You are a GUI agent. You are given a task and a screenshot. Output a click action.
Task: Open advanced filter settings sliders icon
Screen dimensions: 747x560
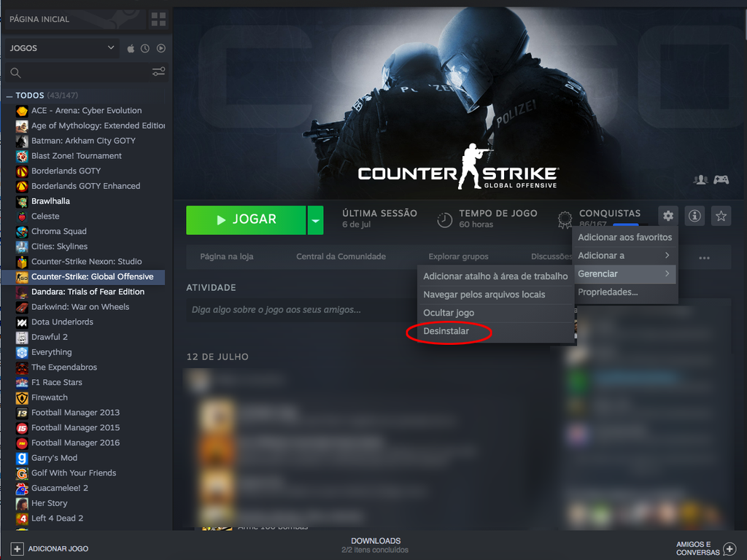coord(158,72)
